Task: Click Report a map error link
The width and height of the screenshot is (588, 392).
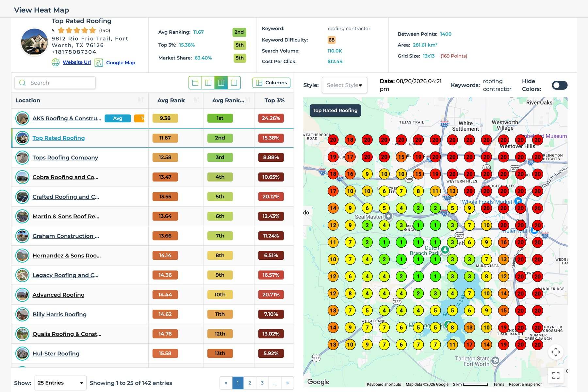Action: 525,384
